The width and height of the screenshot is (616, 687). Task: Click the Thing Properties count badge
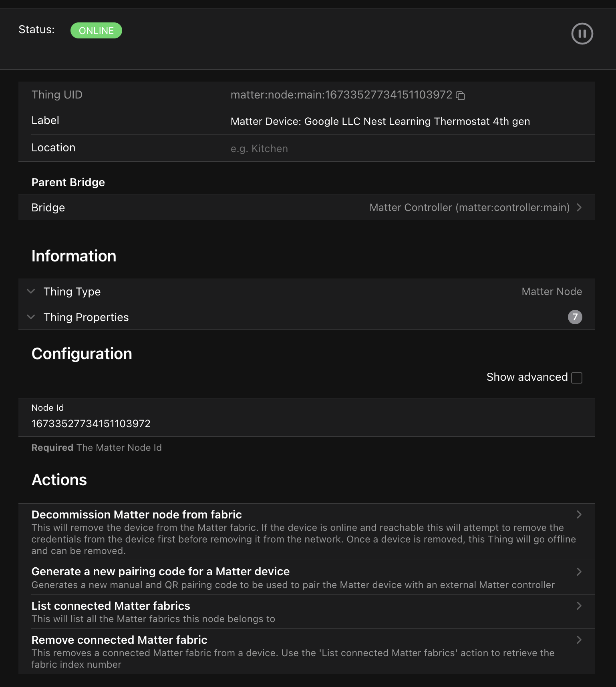click(x=575, y=317)
